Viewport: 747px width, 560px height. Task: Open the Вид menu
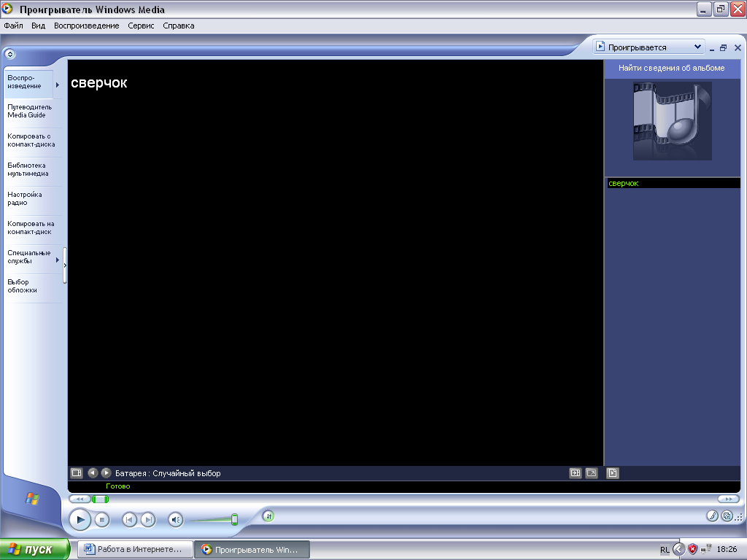point(38,26)
